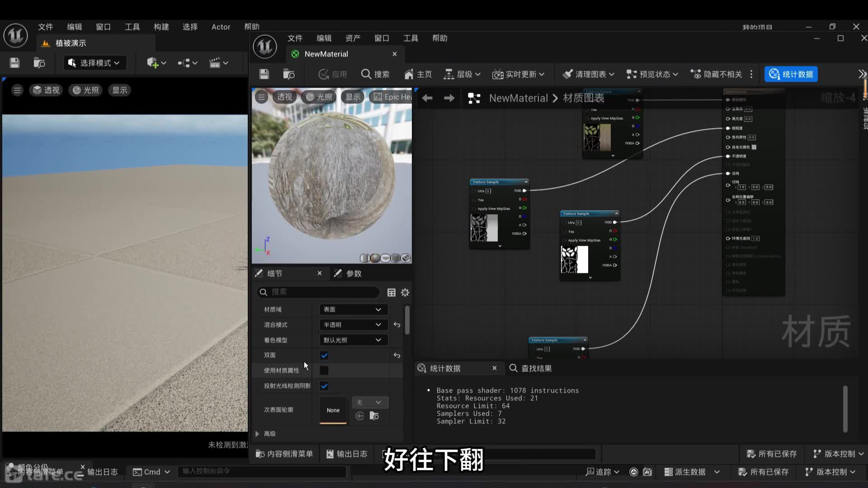The width and height of the screenshot is (868, 488).
Task: Toggle details property matrix table icon
Action: (x=392, y=292)
